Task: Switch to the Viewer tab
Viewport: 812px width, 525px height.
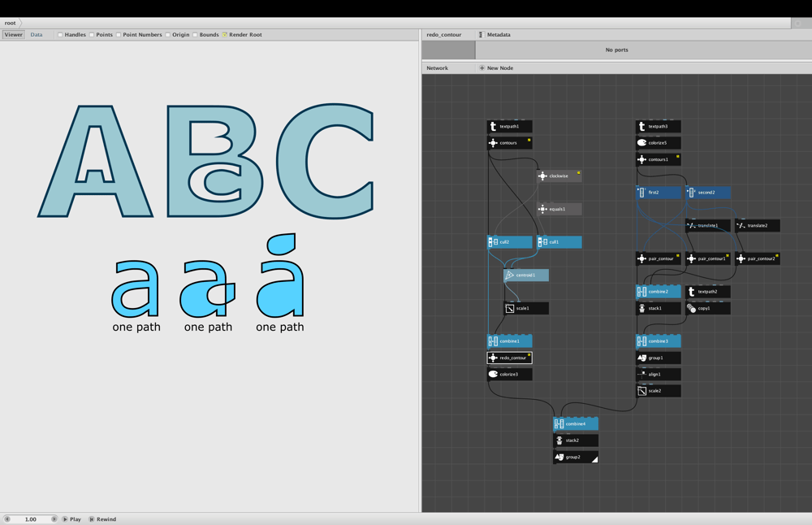Action: (14, 35)
